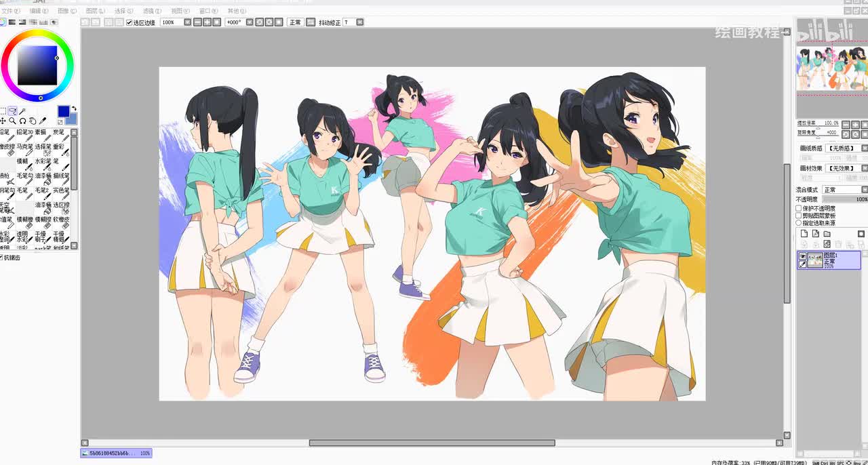Choose the 重彩 heavy color brush
Image resolution: width=868 pixels, height=465 pixels.
point(62,150)
